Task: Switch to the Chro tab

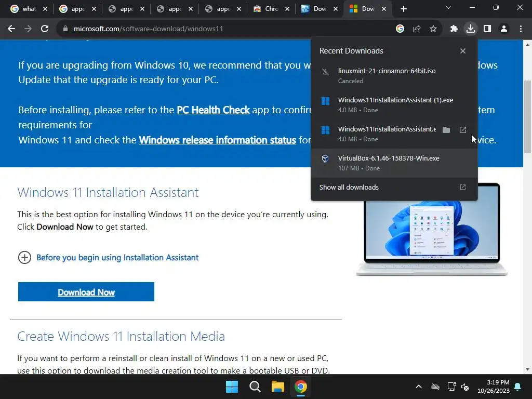Action: (x=272, y=9)
